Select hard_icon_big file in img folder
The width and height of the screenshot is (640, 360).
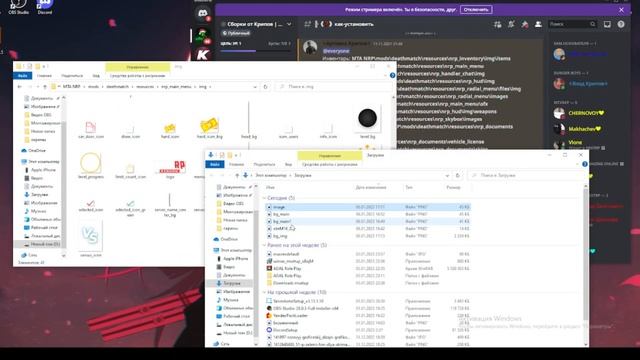click(209, 128)
